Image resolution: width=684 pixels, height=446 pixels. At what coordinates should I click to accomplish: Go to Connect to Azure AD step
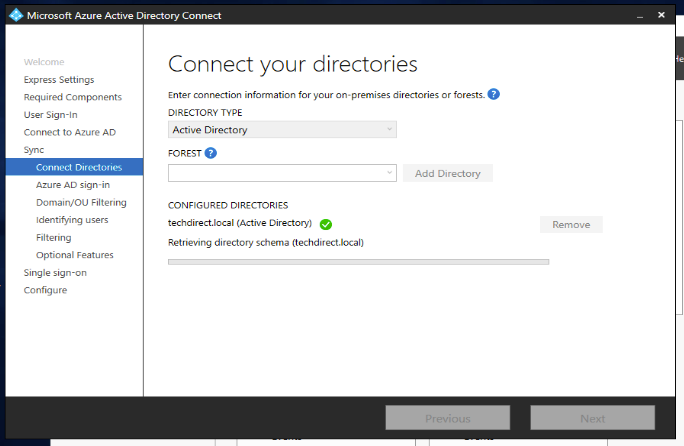[x=70, y=132]
